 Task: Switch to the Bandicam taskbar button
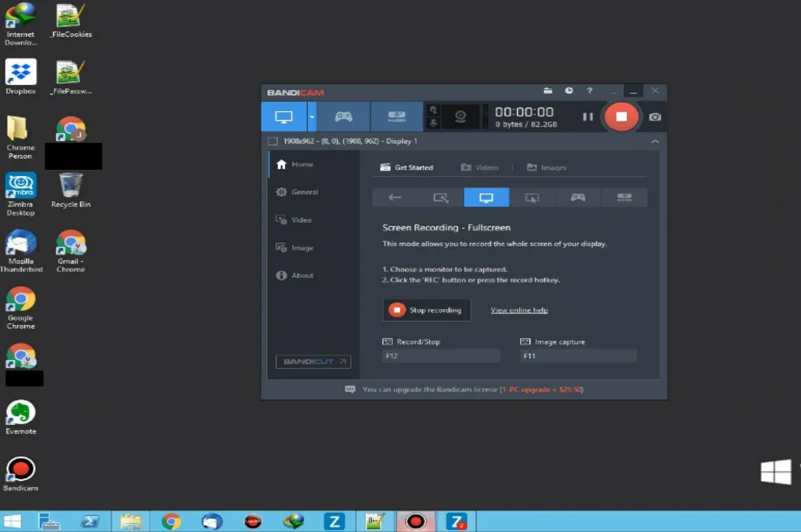tap(415, 521)
